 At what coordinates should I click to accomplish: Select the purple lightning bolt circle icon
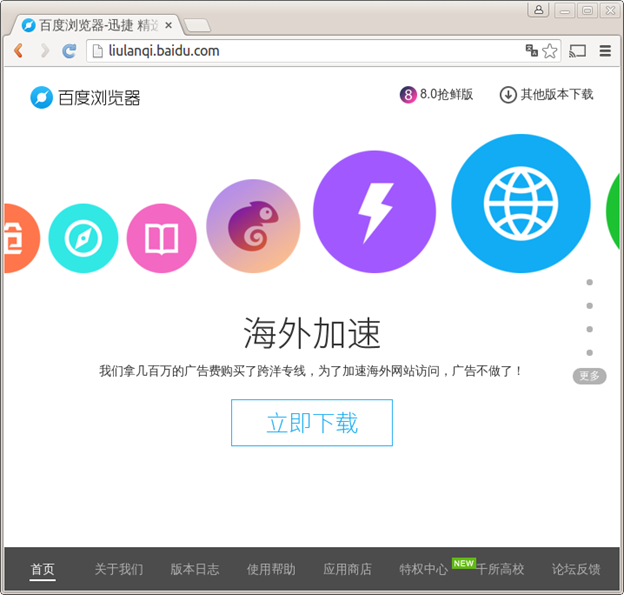tap(374, 212)
